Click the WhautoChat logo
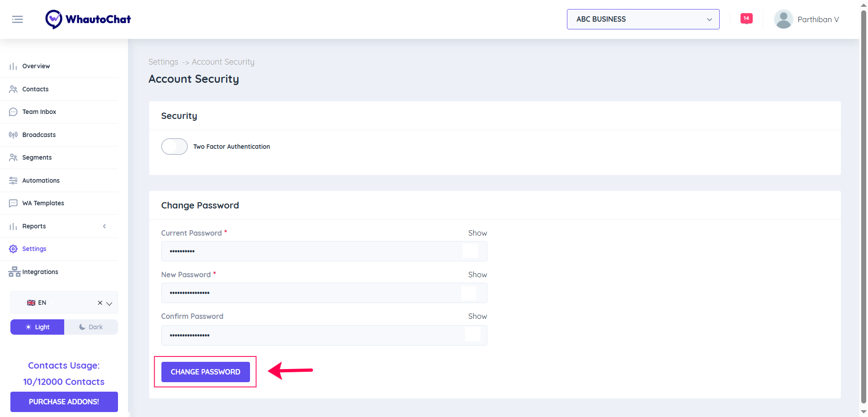Viewport: 868px width, 417px height. (88, 19)
